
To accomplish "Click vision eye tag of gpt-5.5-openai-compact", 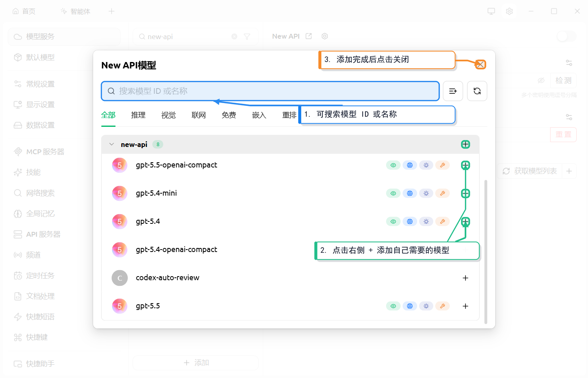I will coord(393,165).
